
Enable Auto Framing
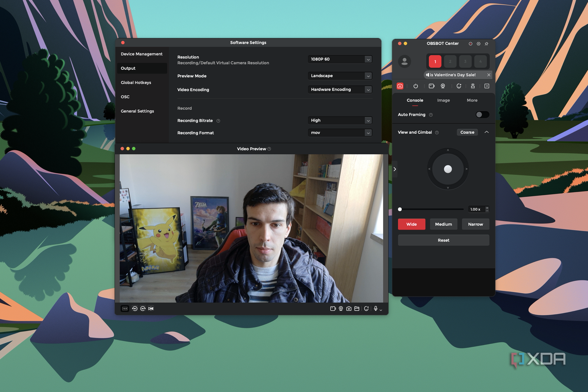click(x=482, y=114)
